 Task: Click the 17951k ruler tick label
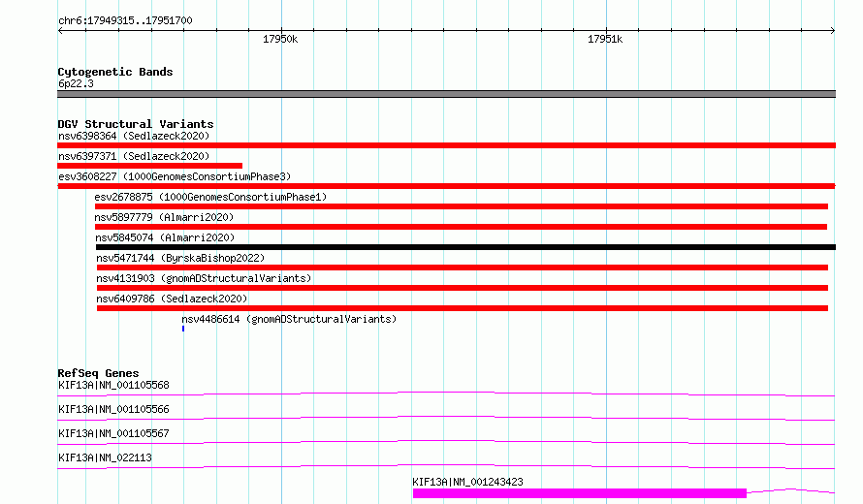(605, 39)
